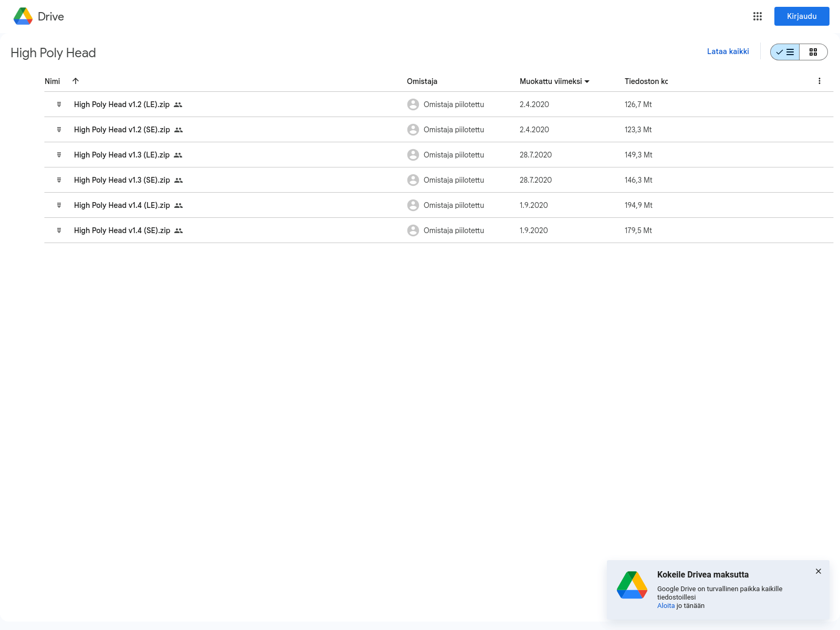Click shared icon next to v1.3 (SE).zip
The height and width of the screenshot is (630, 840).
[178, 181]
